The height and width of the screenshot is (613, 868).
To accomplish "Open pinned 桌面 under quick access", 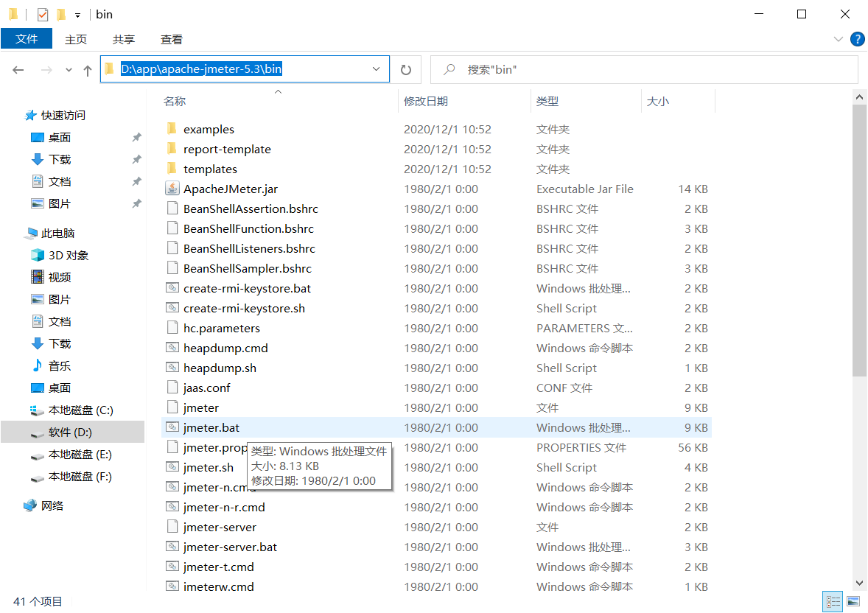I will tap(51, 137).
